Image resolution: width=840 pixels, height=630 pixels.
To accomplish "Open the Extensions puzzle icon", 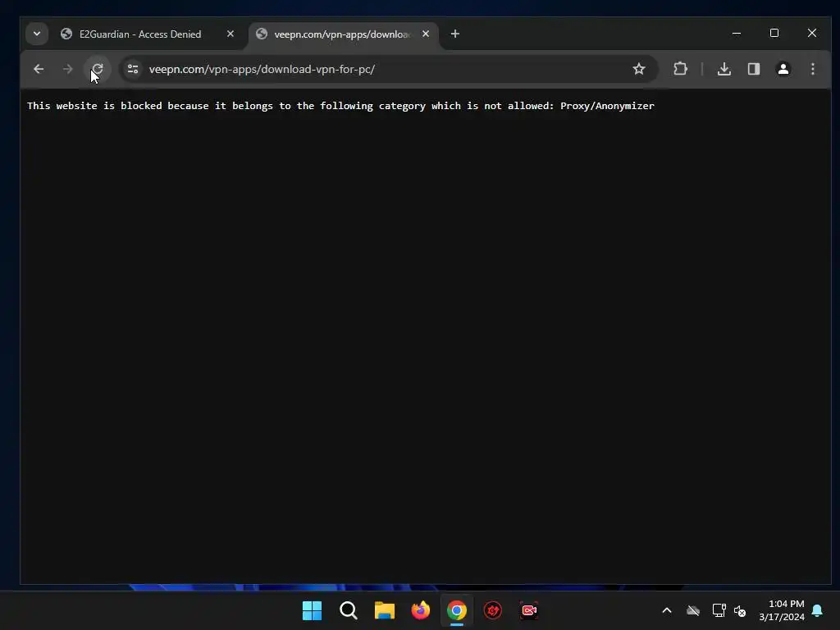I will 680,69.
